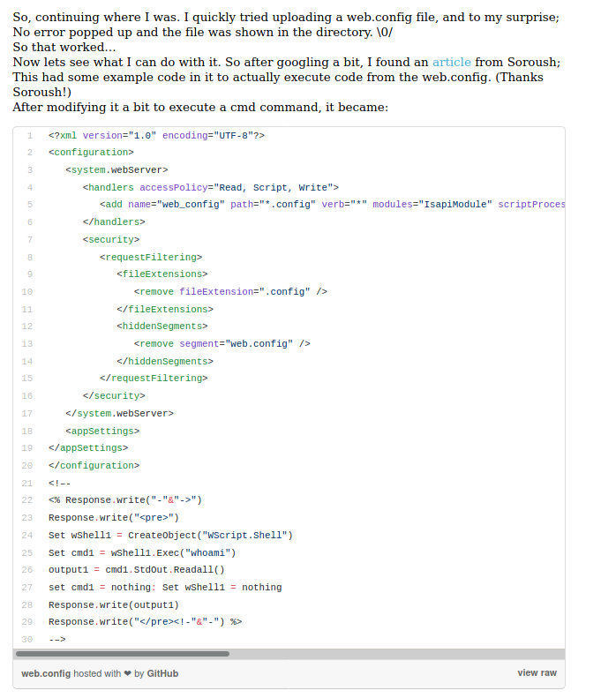
Task: Click the horizontal scrollbar of the code block
Action: (x=123, y=654)
